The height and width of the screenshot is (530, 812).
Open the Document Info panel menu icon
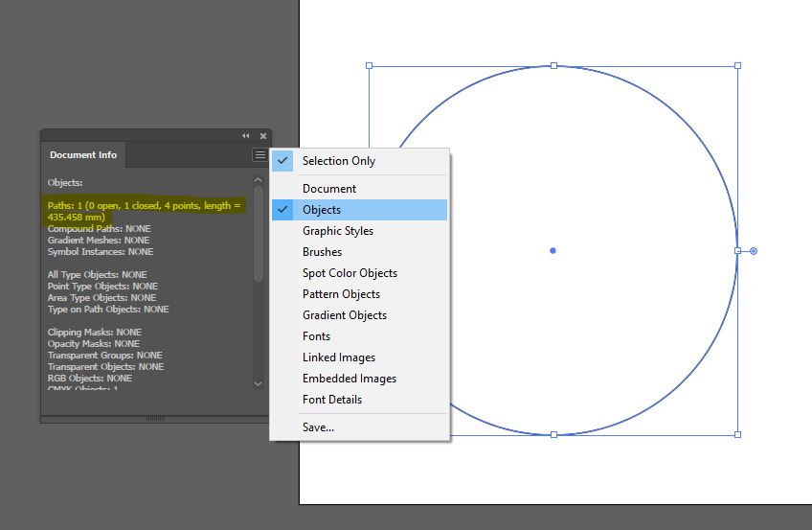coord(259,155)
